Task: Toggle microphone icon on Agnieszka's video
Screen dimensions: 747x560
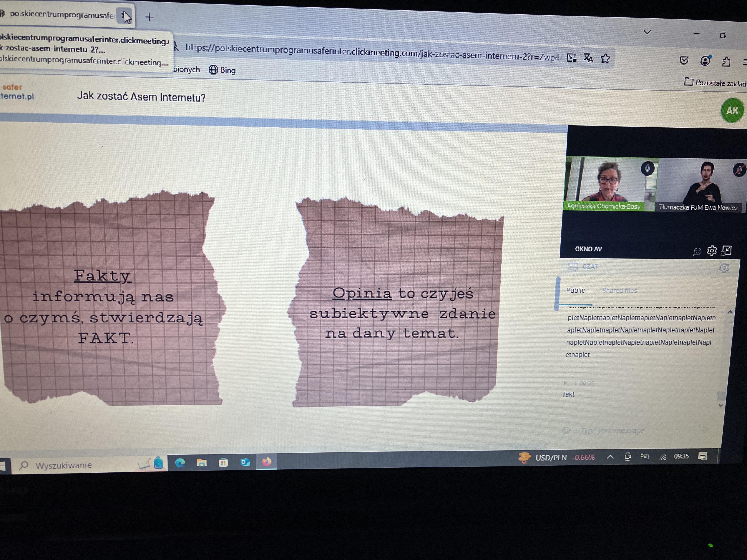Action: [x=647, y=168]
